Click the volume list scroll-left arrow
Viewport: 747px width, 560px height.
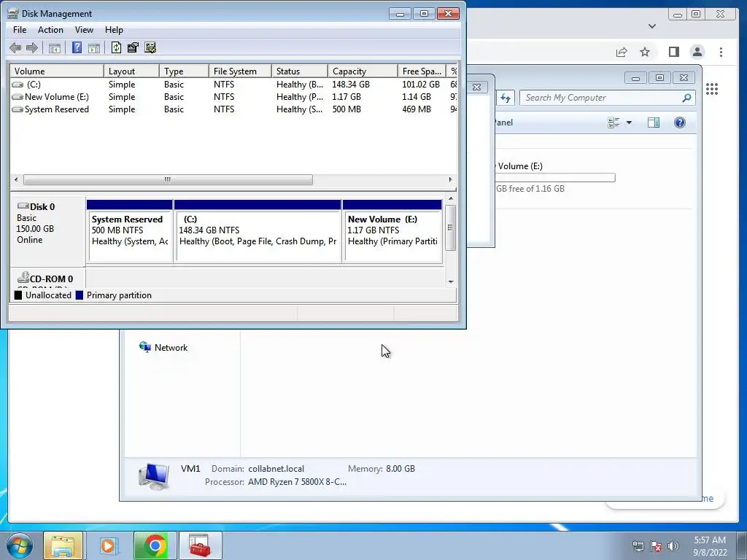pos(16,179)
